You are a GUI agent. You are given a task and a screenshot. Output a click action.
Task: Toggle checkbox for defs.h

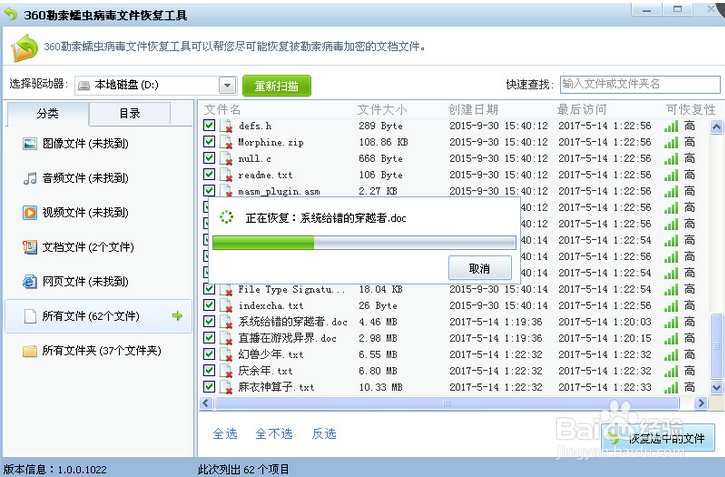point(209,125)
